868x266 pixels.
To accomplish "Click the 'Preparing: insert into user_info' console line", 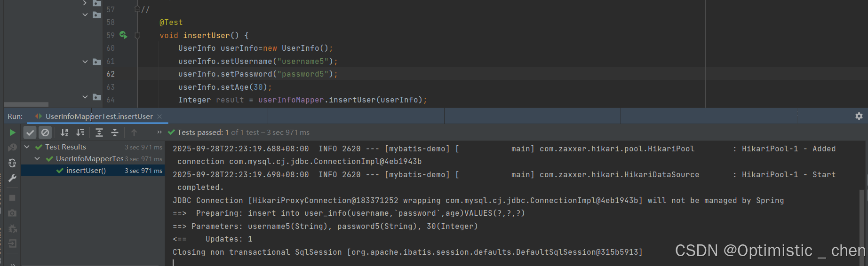I will (x=349, y=213).
